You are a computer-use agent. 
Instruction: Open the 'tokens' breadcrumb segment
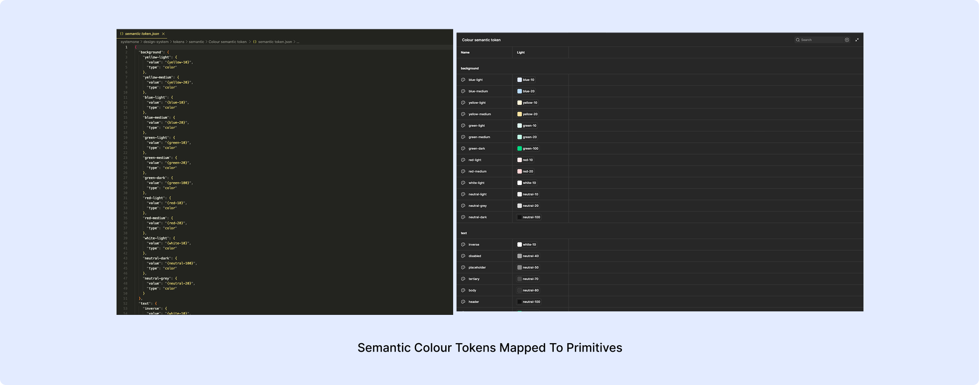point(178,42)
